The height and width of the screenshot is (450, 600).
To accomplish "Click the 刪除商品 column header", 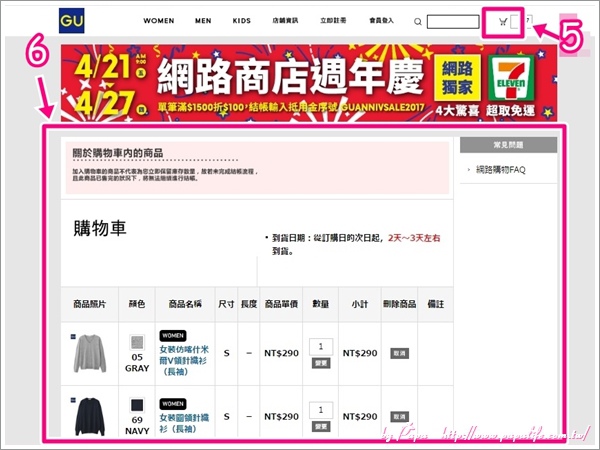I will point(399,304).
